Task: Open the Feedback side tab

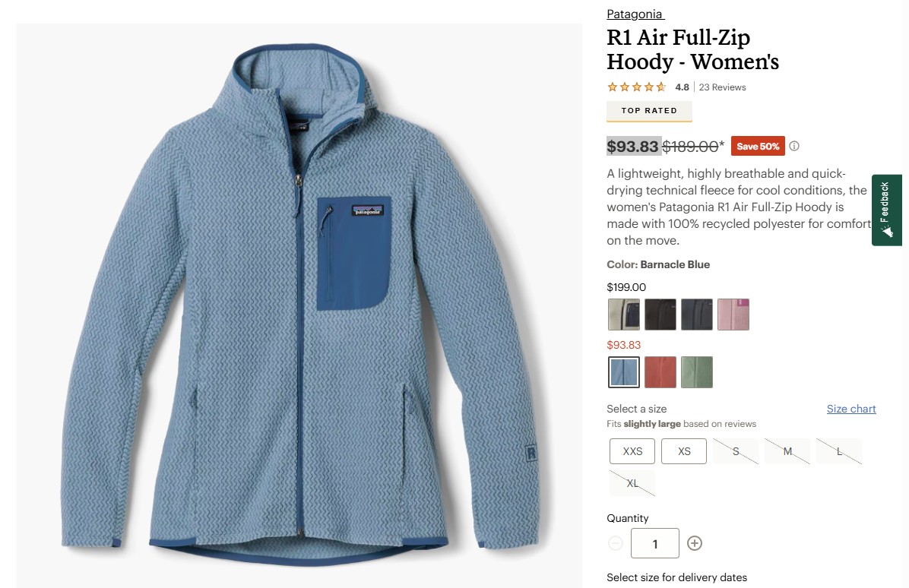Action: coord(887,210)
